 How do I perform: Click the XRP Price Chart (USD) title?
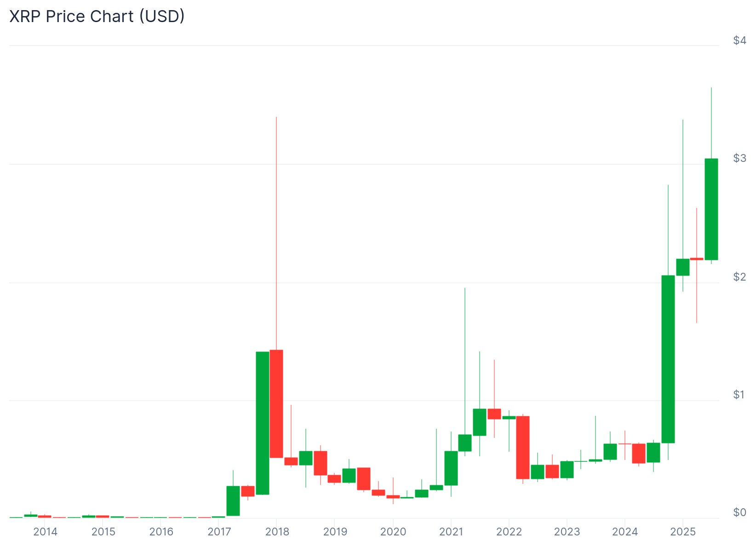point(97,16)
